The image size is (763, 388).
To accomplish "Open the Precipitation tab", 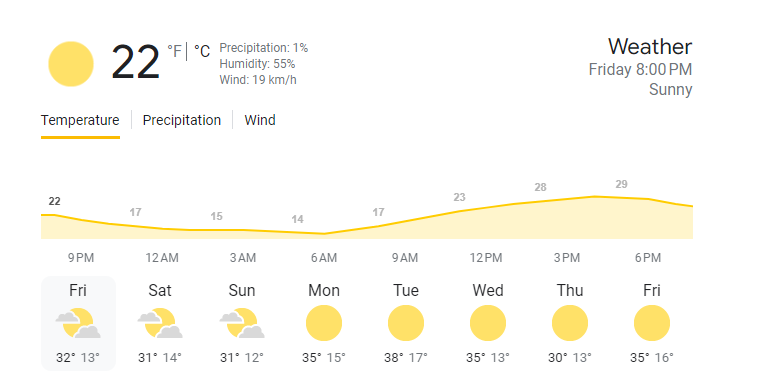I will [x=182, y=120].
